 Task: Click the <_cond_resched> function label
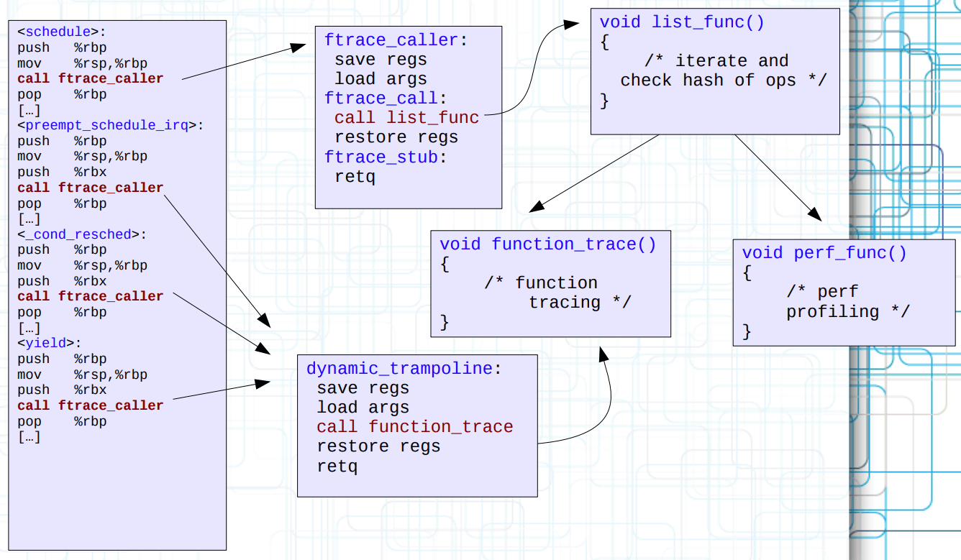82,234
